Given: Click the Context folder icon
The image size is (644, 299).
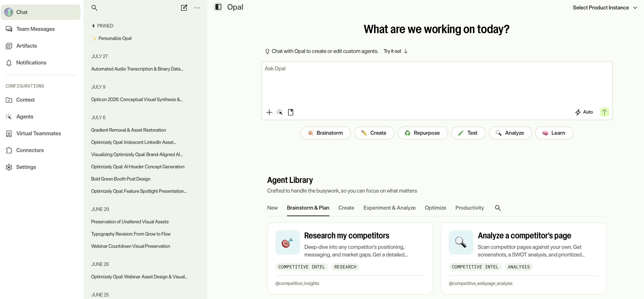Looking at the screenshot, I should coord(9,100).
